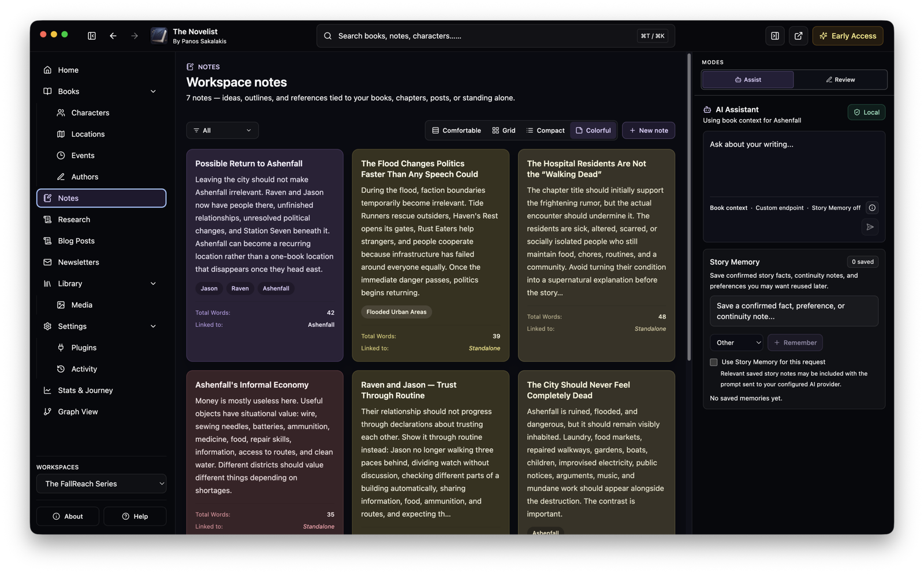Click the Help button
The image size is (924, 574).
click(x=135, y=516)
